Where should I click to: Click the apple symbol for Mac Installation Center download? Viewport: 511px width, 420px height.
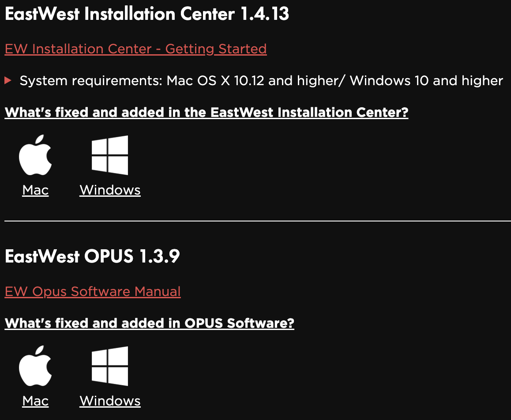[35, 155]
